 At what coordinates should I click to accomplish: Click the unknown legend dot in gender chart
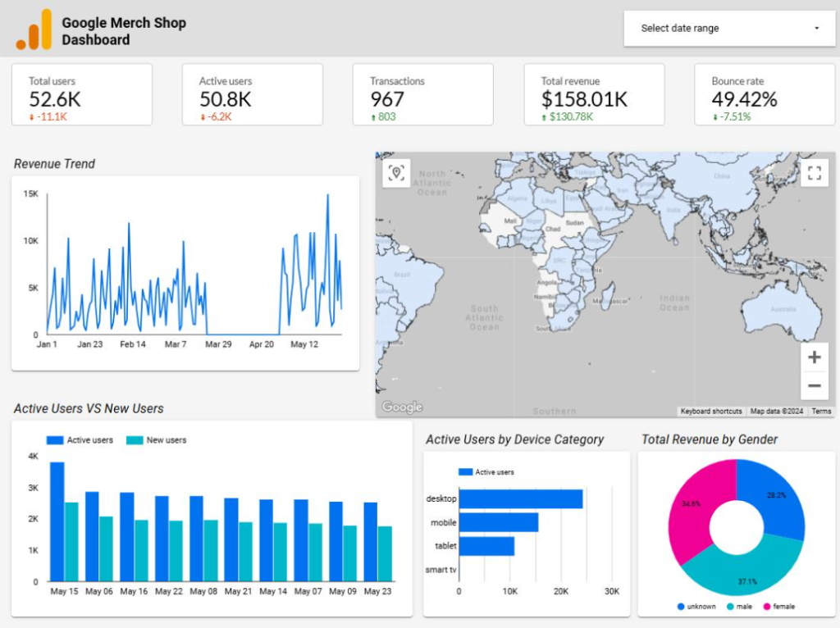(x=680, y=607)
